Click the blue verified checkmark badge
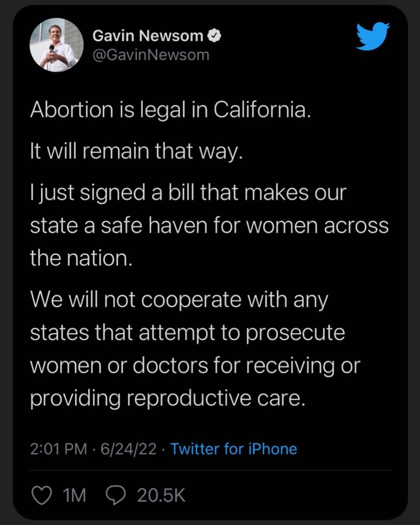This screenshot has width=420, height=525. pyautogui.click(x=215, y=36)
